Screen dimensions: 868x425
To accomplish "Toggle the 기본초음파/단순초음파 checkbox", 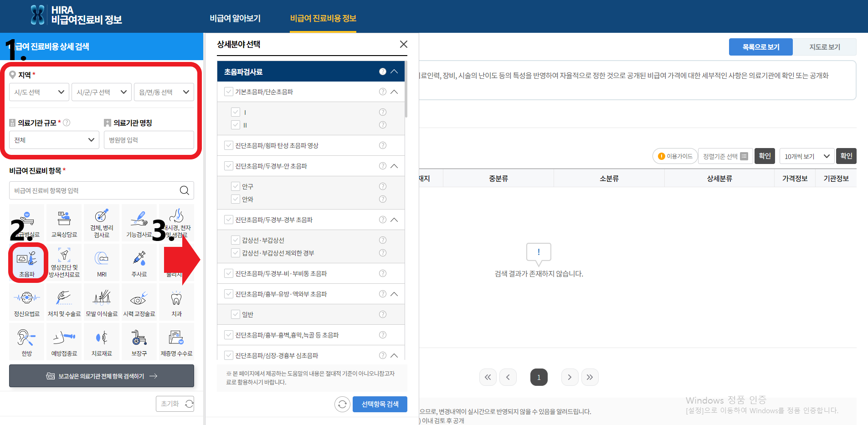I will (229, 92).
